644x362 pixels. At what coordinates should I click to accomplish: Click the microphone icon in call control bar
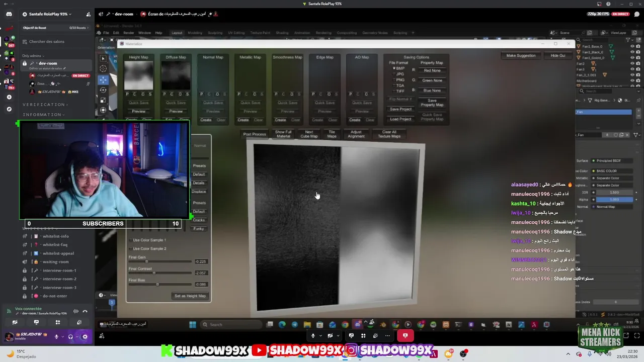[313, 335]
